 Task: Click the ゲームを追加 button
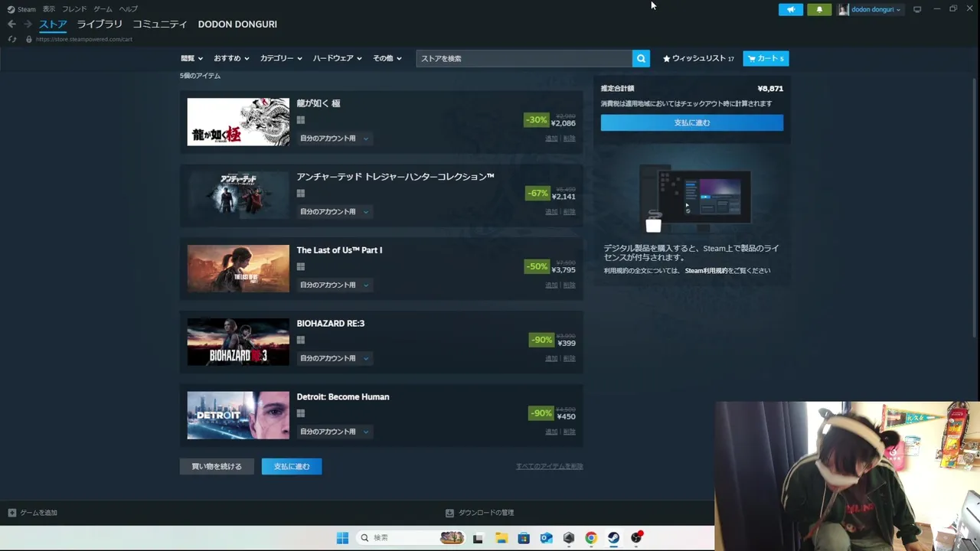point(33,513)
